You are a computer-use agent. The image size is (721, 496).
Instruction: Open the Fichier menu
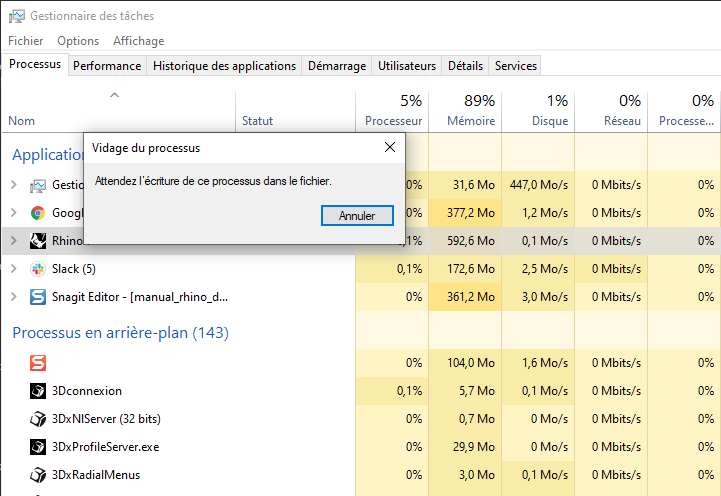tap(26, 41)
